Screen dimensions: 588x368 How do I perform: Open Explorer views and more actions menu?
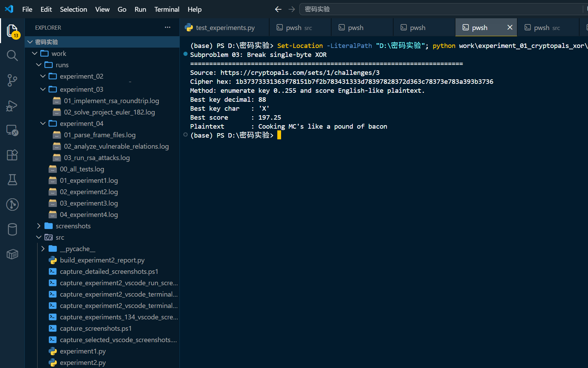[x=167, y=27]
